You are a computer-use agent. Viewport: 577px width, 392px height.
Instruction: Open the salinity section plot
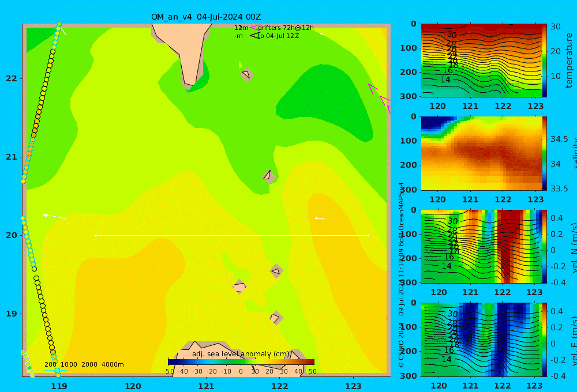point(482,153)
